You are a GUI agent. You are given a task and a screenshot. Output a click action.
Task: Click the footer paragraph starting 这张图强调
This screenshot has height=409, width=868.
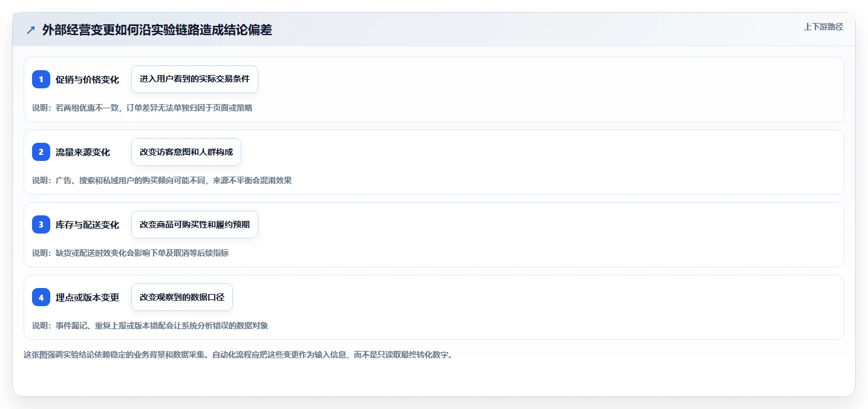click(x=238, y=355)
